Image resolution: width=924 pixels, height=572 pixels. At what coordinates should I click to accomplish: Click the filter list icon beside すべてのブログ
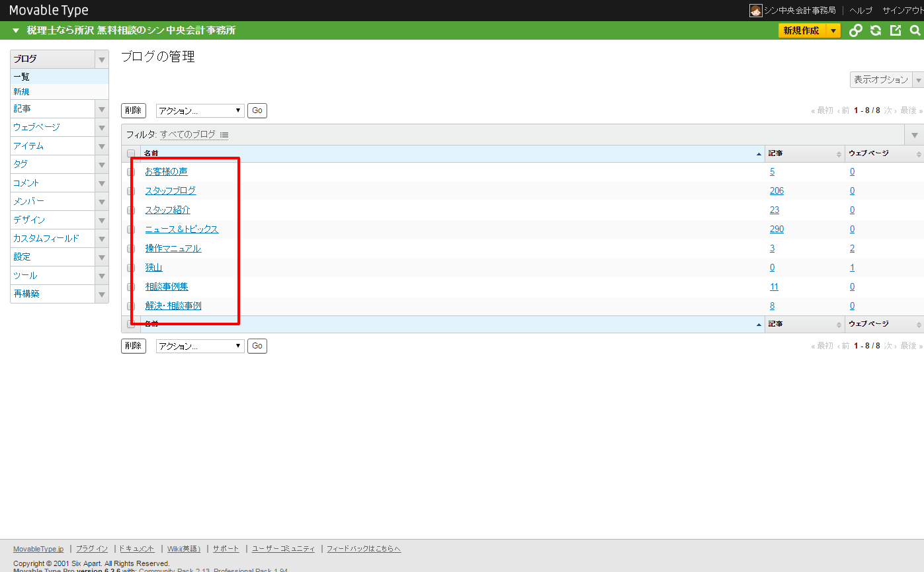[224, 135]
